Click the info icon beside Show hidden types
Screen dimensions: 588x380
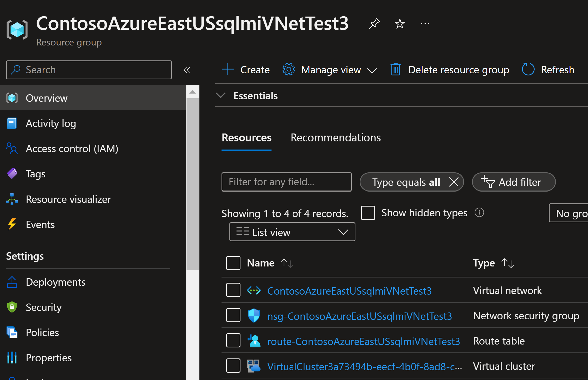[479, 213]
